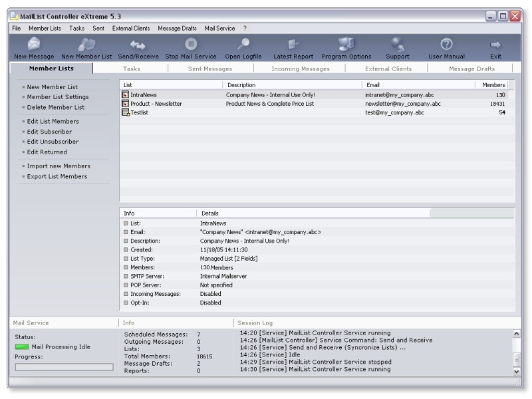Select the Member Lists tab
Image resolution: width=532 pixels, height=399 pixels.
(51, 68)
